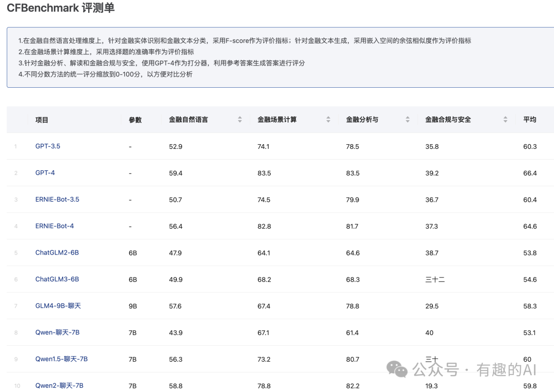Open the ChatGLM3-6B link
The width and height of the screenshot is (554, 392).
click(x=57, y=279)
